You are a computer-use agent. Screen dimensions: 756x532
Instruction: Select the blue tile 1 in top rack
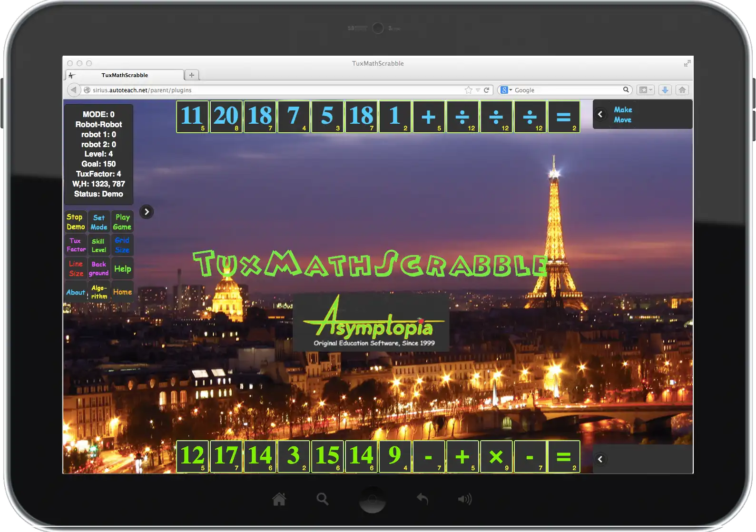pyautogui.click(x=395, y=117)
